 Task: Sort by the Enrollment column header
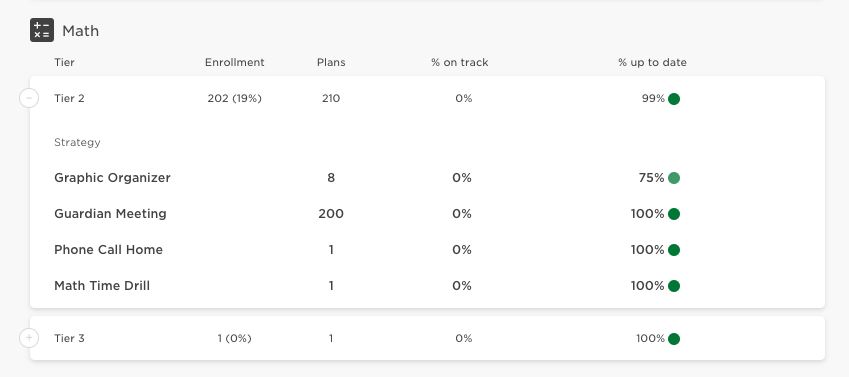click(234, 62)
